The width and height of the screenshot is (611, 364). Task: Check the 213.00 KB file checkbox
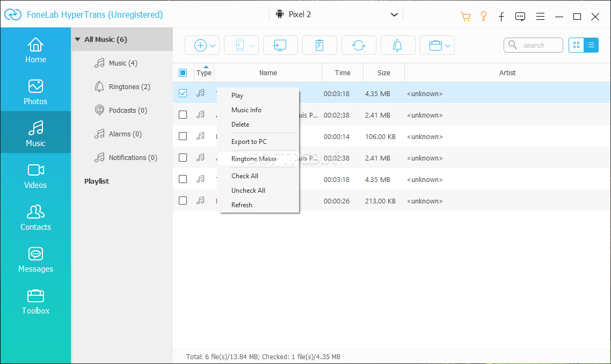tap(183, 200)
